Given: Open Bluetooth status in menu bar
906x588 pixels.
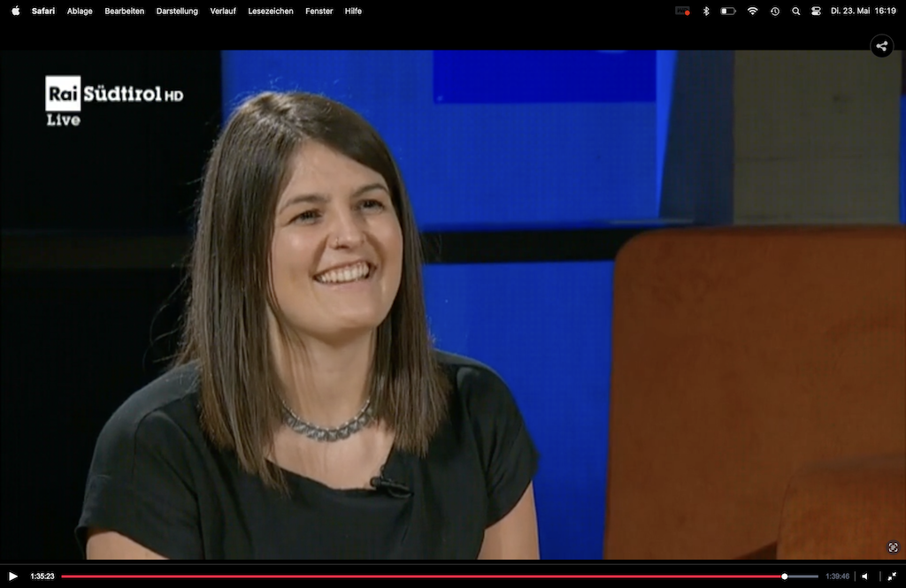Looking at the screenshot, I should pyautogui.click(x=706, y=11).
